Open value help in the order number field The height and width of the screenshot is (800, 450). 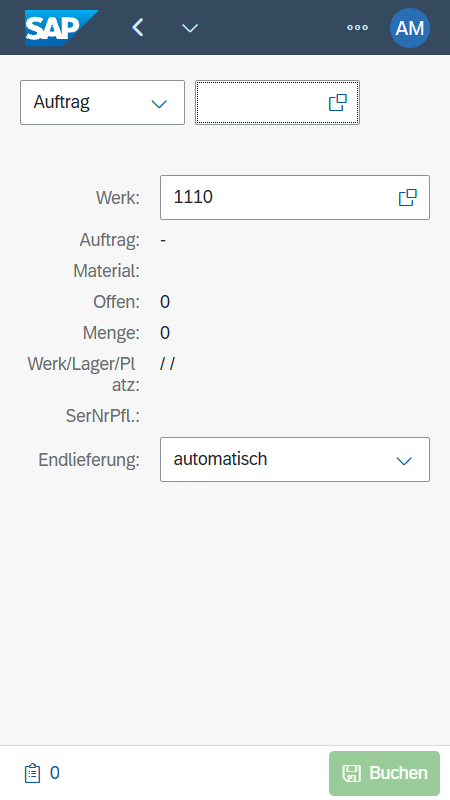click(338, 103)
